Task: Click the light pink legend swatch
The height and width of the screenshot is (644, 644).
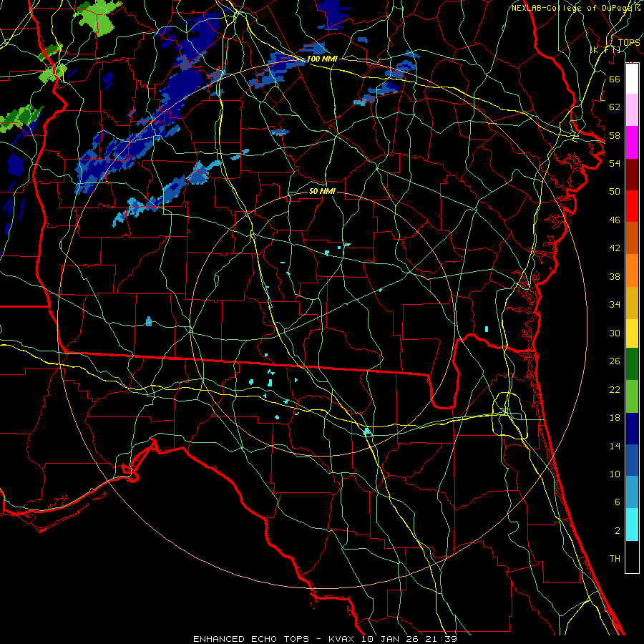Action: (x=632, y=110)
